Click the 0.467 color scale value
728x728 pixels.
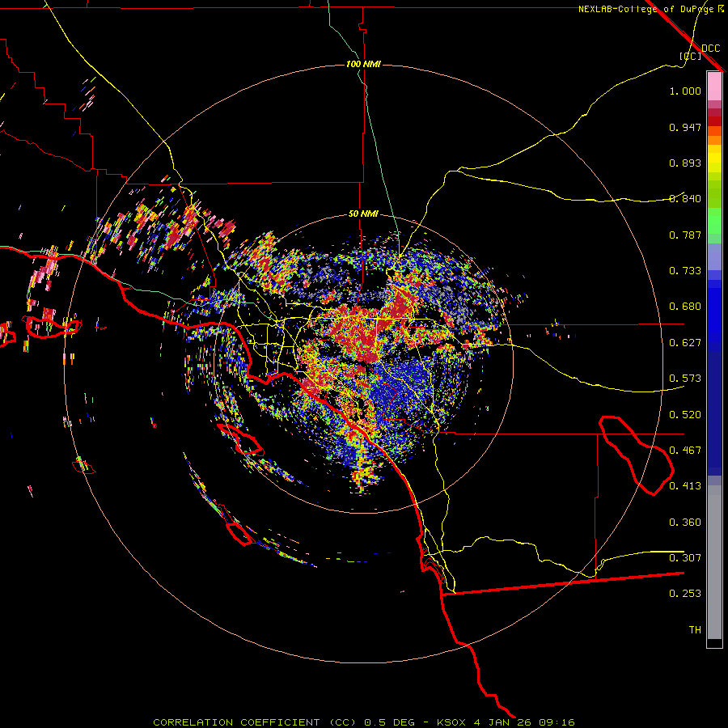[685, 451]
